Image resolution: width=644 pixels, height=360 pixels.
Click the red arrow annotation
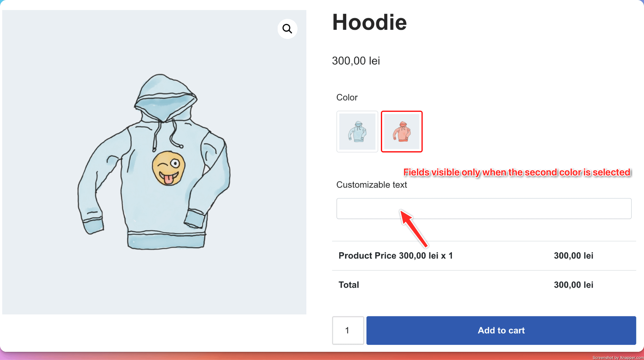click(414, 228)
